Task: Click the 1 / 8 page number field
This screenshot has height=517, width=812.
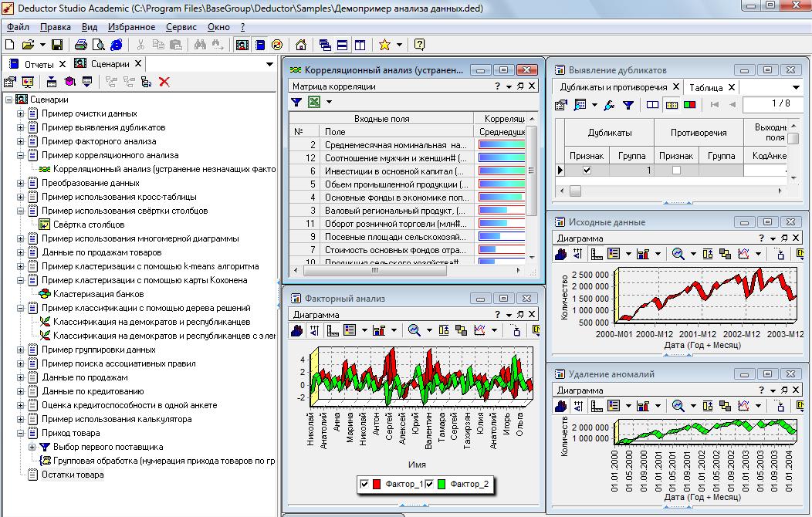Action: pyautogui.click(x=774, y=104)
